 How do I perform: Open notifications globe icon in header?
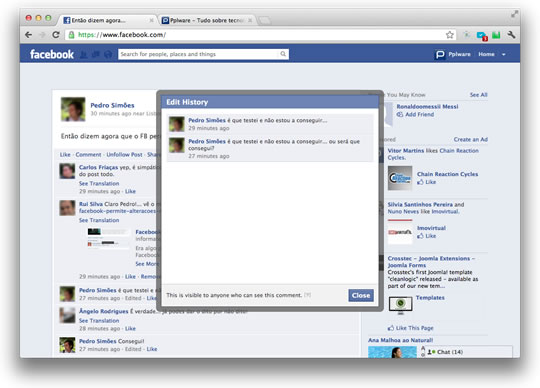(108, 54)
